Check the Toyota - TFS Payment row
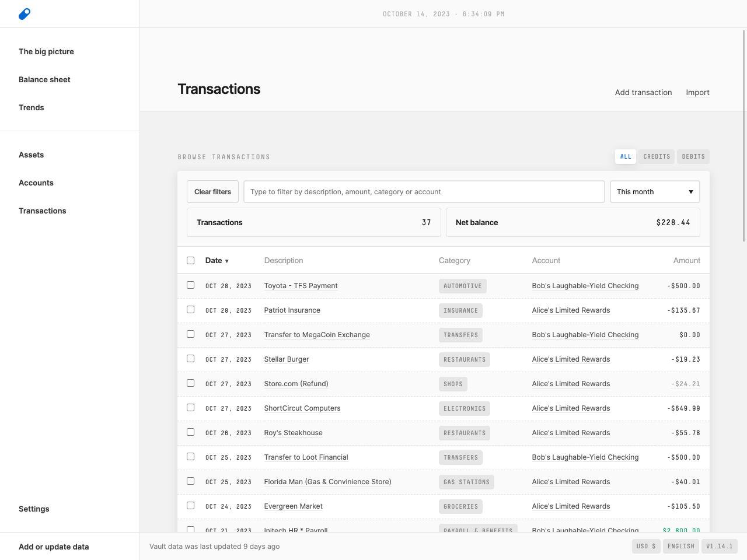Screen dimensions: 747x560 190,285
